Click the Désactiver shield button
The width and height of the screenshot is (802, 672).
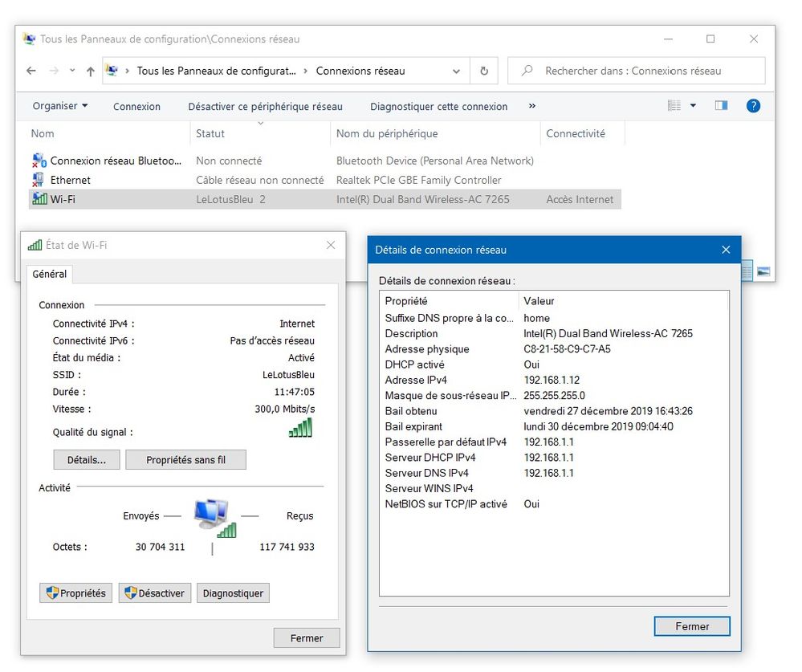pyautogui.click(x=153, y=593)
